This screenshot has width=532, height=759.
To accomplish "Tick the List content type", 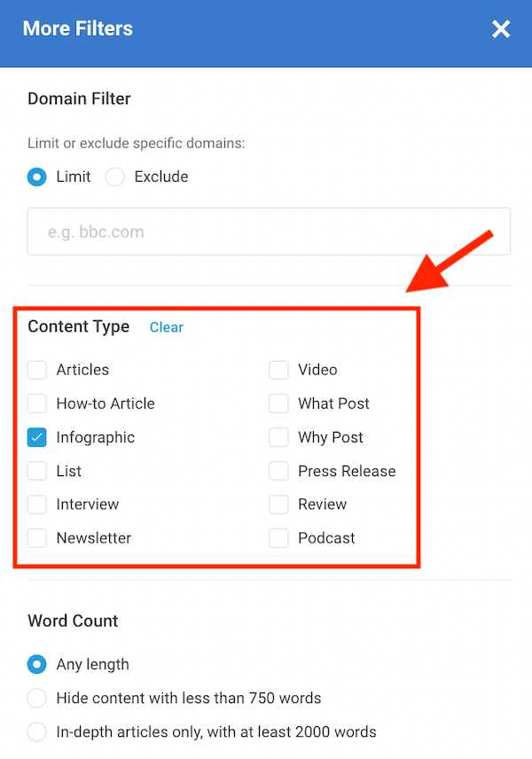I will click(x=37, y=471).
